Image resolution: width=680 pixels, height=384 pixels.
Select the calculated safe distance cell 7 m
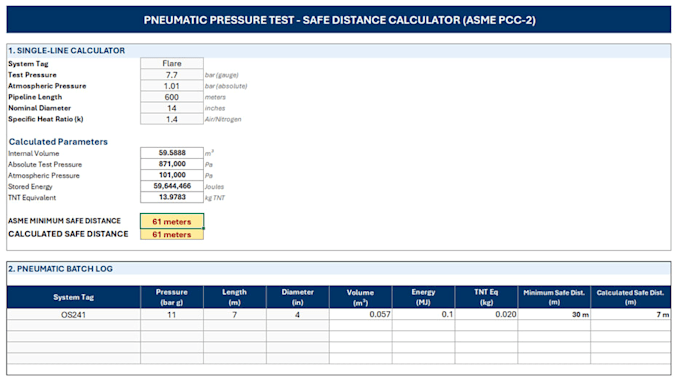(x=631, y=315)
